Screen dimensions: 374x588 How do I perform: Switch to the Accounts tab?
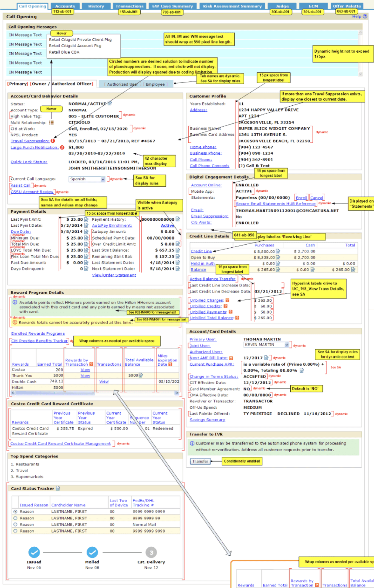point(65,6)
